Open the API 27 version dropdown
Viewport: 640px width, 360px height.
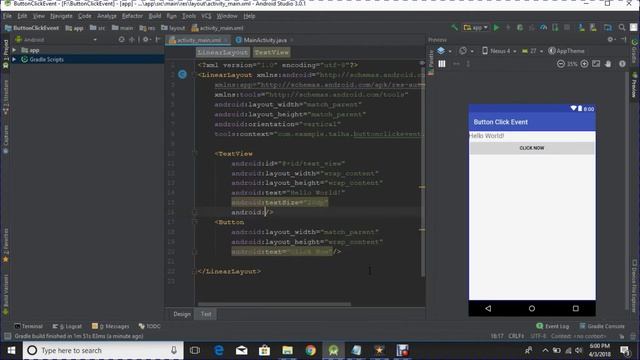(532, 51)
